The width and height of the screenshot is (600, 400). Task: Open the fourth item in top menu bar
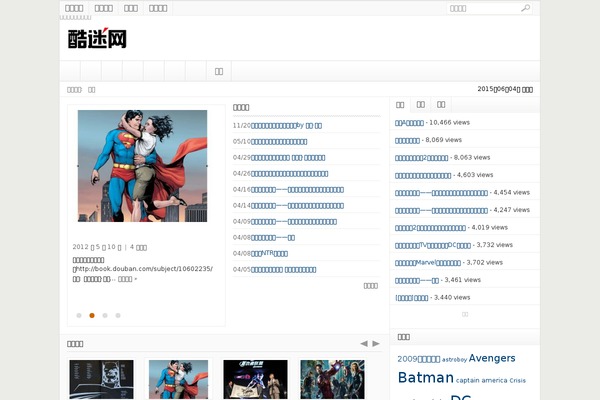(158, 8)
